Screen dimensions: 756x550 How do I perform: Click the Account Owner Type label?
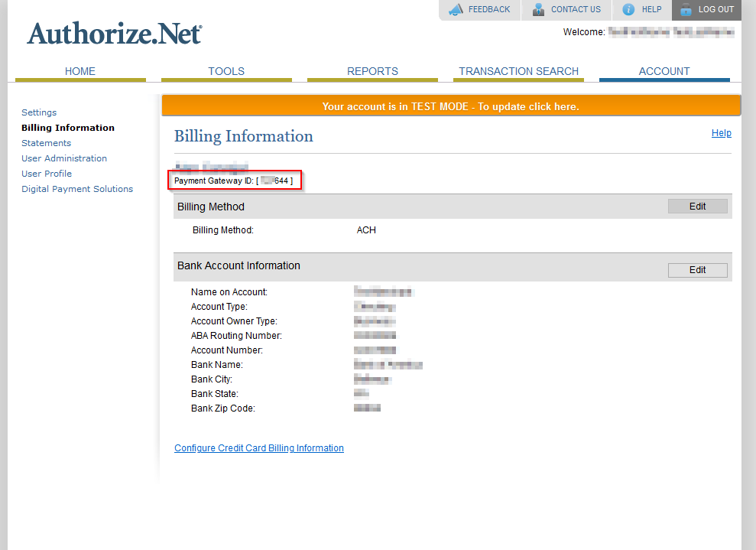click(234, 321)
